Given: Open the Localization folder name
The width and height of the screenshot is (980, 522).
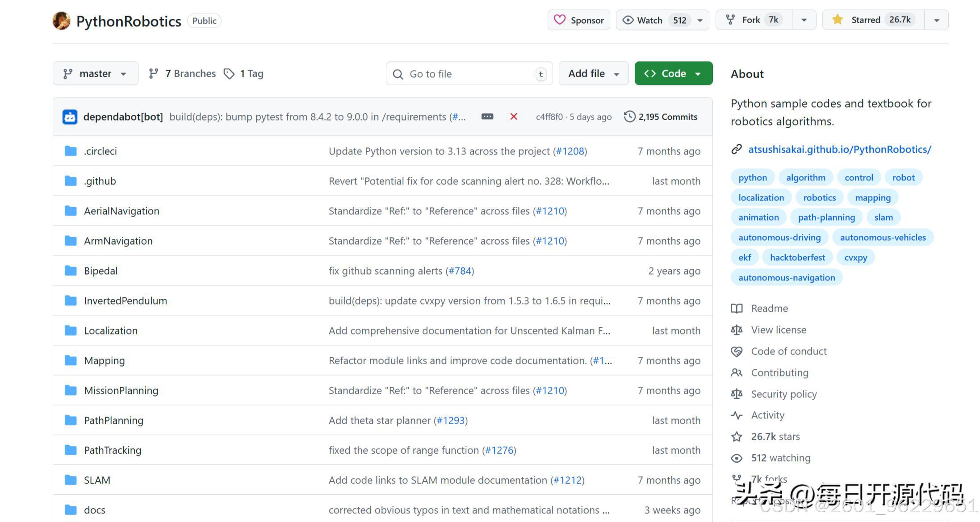Looking at the screenshot, I should tap(111, 330).
